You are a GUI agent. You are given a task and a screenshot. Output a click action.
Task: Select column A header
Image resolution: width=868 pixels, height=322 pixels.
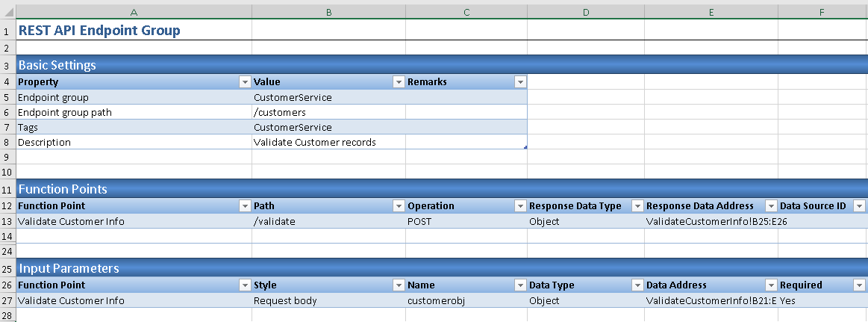point(134,12)
